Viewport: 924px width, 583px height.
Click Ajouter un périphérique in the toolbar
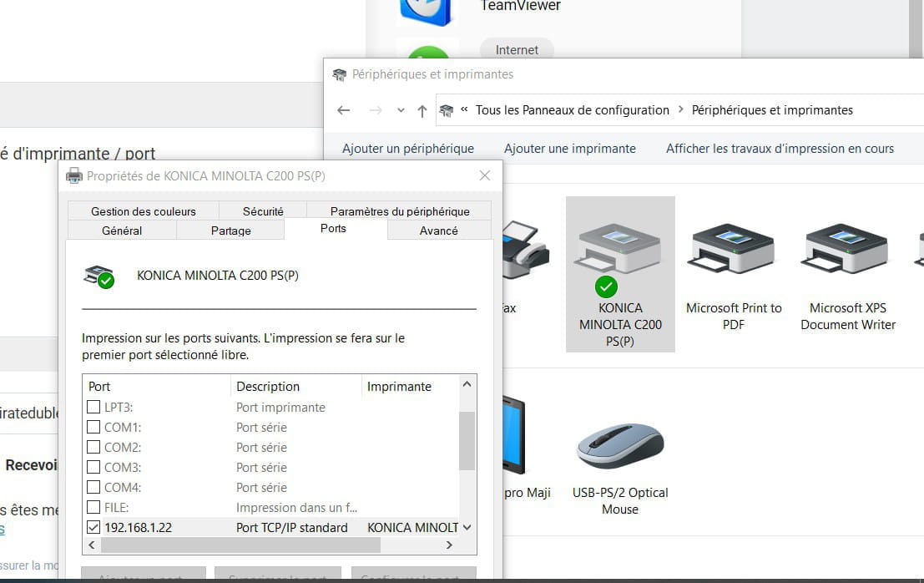pyautogui.click(x=408, y=149)
